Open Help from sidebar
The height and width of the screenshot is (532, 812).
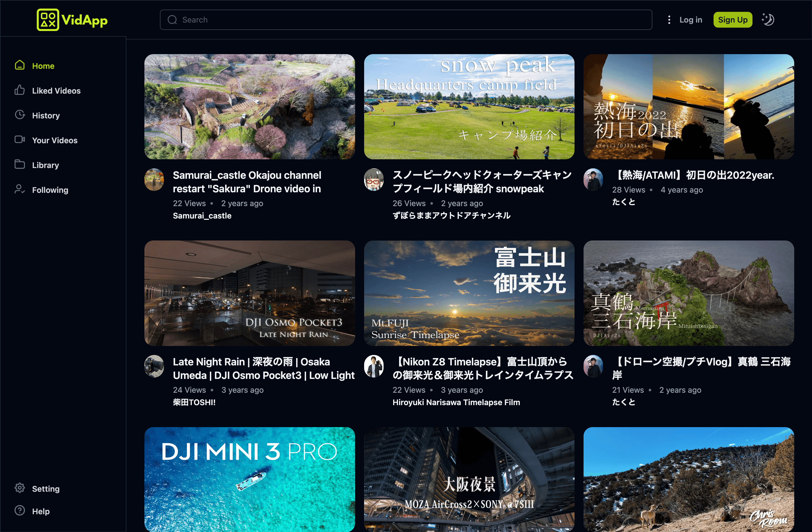point(41,511)
